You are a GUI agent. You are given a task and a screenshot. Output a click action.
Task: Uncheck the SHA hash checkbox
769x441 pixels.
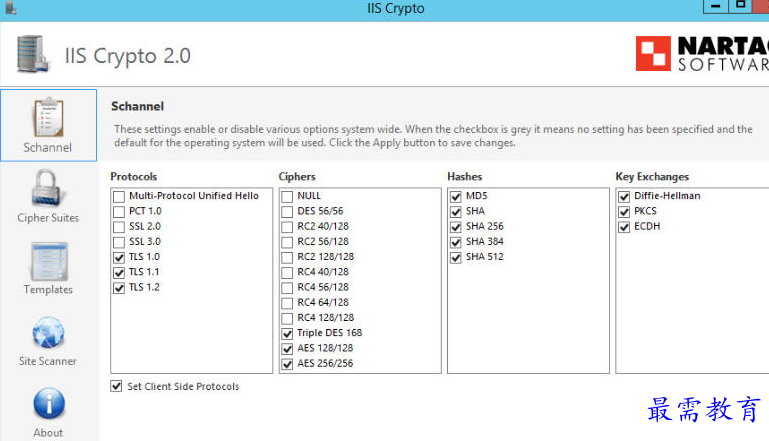(456, 212)
